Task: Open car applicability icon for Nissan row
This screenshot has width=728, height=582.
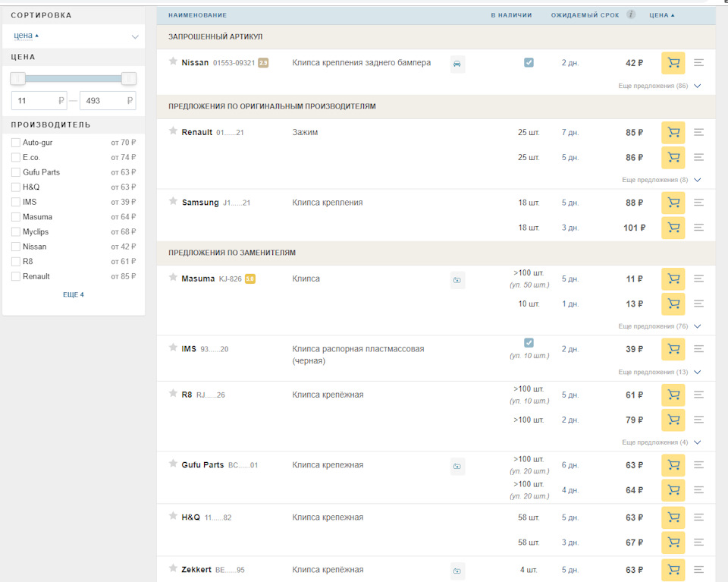Action: [x=457, y=64]
